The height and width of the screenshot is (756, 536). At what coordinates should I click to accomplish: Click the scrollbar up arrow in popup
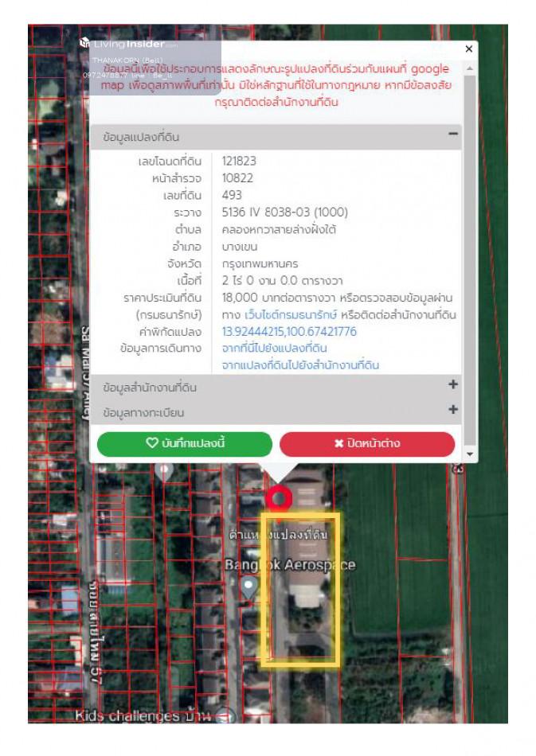470,70
